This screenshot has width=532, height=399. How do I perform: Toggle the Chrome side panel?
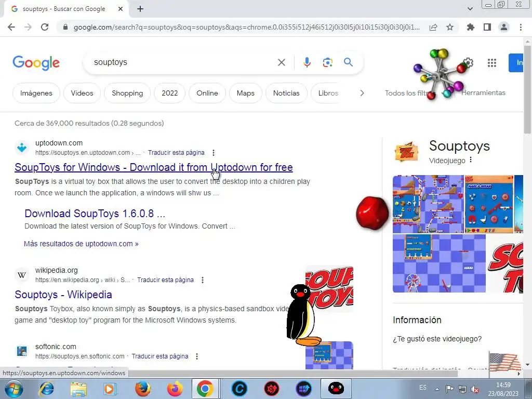[x=487, y=27]
